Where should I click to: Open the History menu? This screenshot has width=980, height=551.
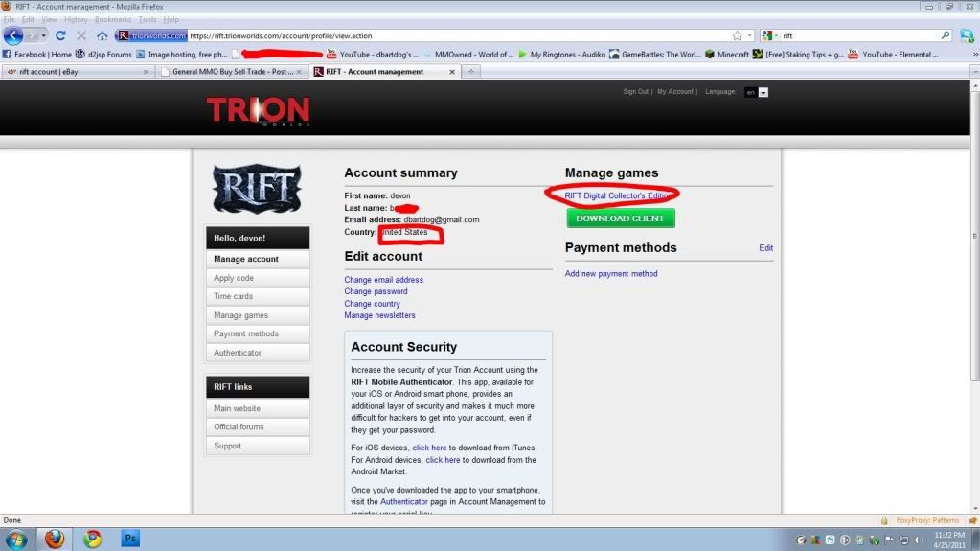coord(76,19)
